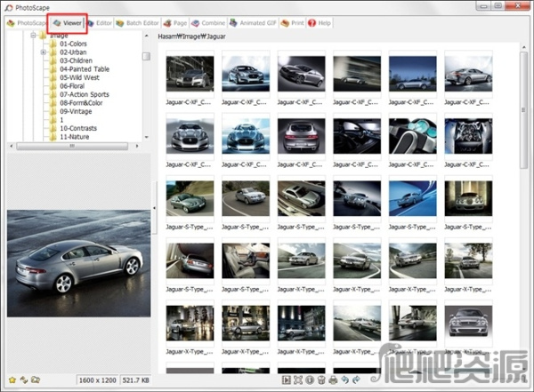This screenshot has height=392, width=534.
Task: Show image info with the round icon
Action: coord(309,380)
